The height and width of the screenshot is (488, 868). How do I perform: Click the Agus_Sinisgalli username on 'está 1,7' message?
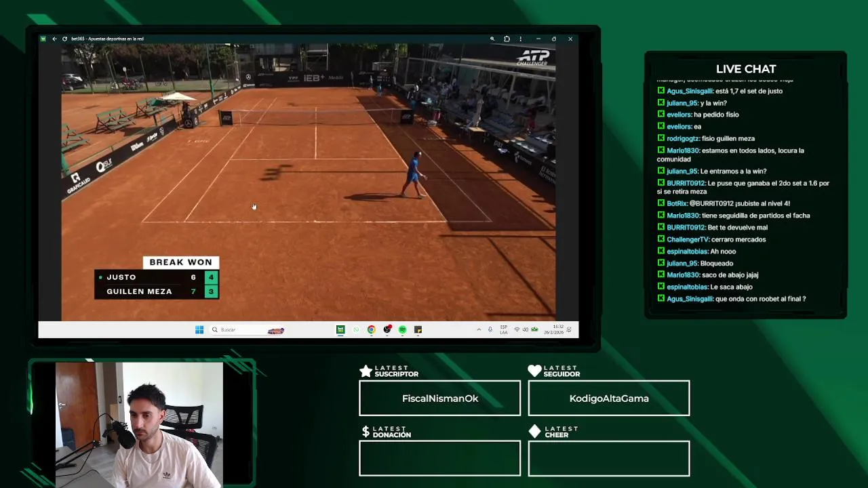point(690,91)
